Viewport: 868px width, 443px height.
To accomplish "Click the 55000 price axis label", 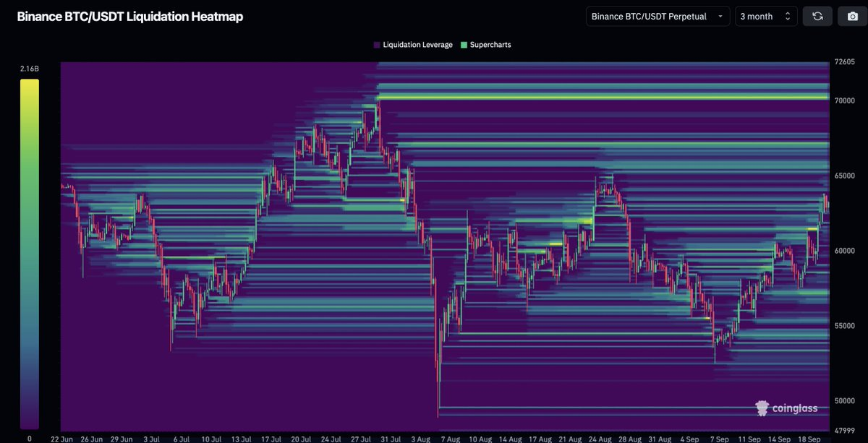I will click(845, 326).
